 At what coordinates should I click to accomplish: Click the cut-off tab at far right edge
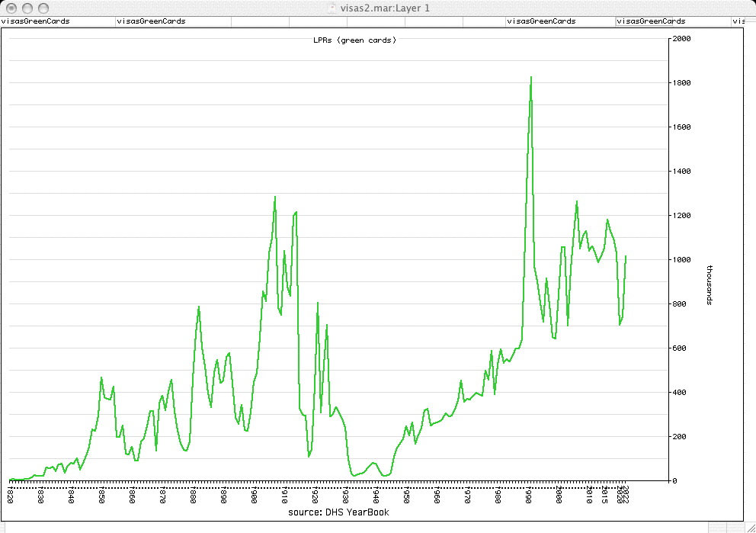pos(738,21)
